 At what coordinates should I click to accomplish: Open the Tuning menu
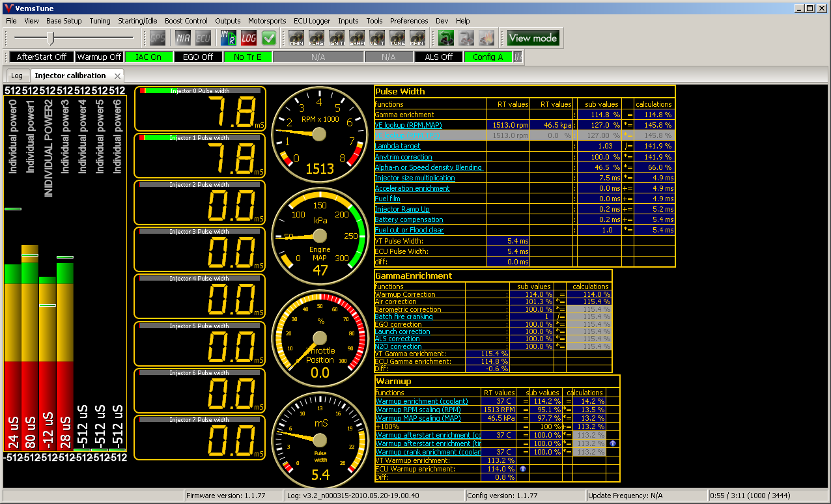point(100,21)
